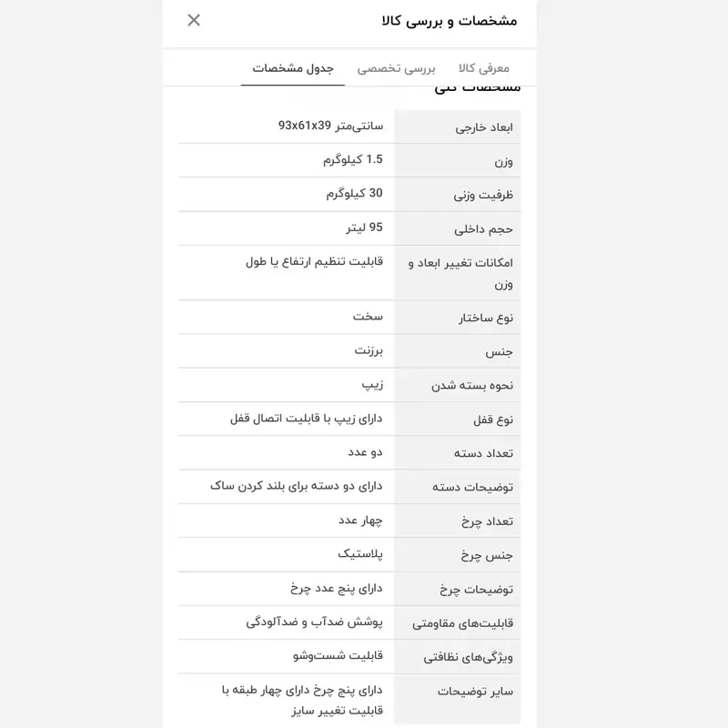The image size is (728, 728).
Task: Switch to the معرفی کالا tab
Action: coord(484,68)
